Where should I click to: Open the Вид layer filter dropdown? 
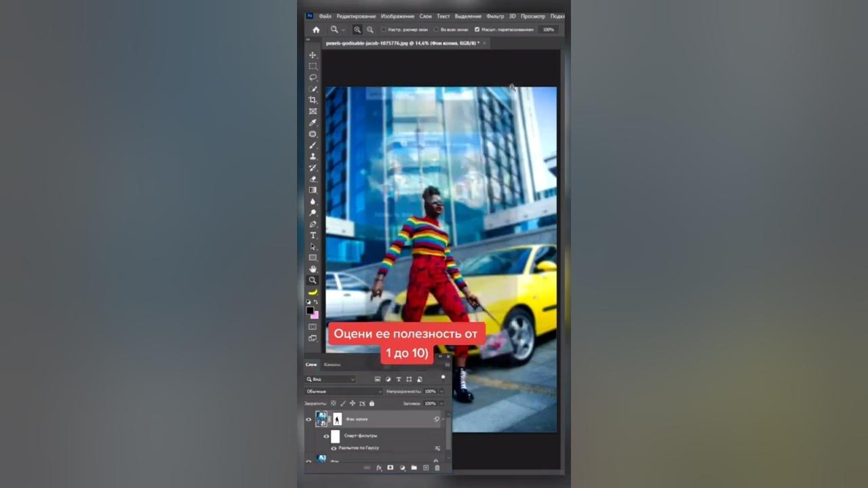pyautogui.click(x=330, y=380)
